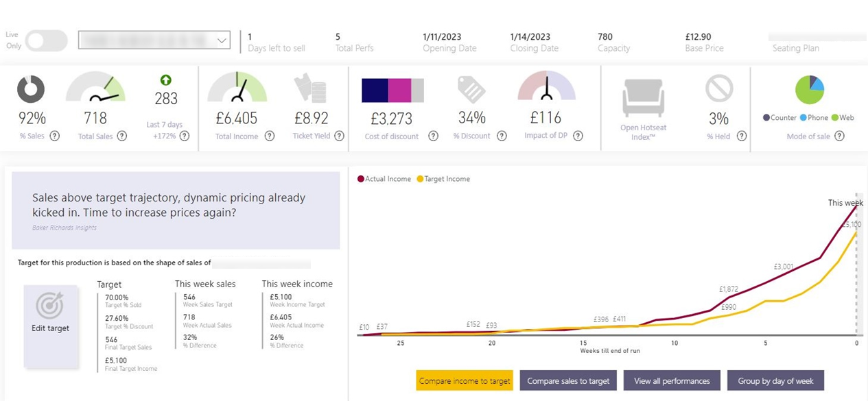Click the Mode of sale pie chart
This screenshot has height=401, width=868.
click(x=810, y=90)
